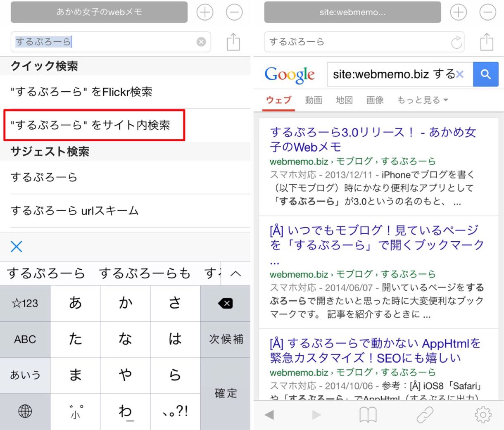The height and width of the screenshot is (430, 504).
Task: Tap the あ key
Action: coord(75,304)
